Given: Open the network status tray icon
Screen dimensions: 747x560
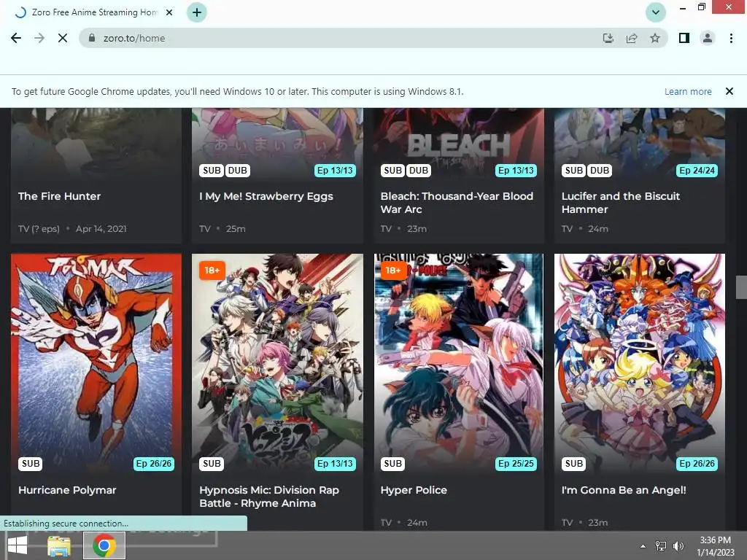Looking at the screenshot, I should (661, 545).
